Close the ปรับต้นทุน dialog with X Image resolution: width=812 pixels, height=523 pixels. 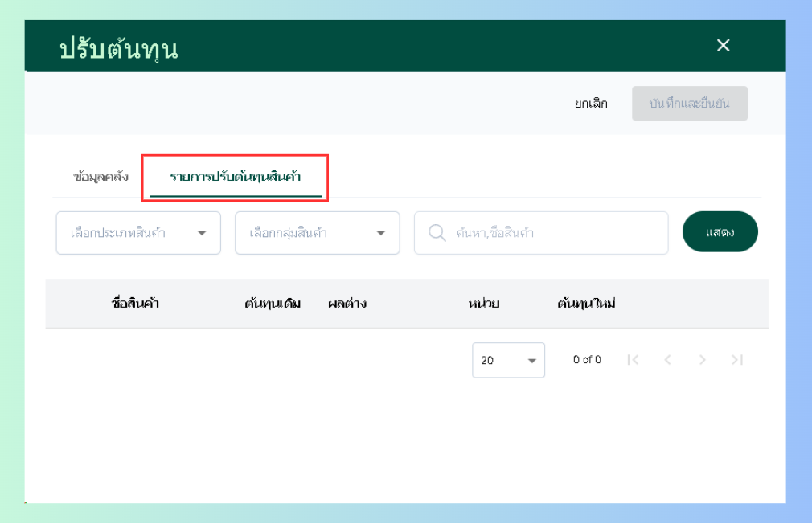pyautogui.click(x=723, y=46)
